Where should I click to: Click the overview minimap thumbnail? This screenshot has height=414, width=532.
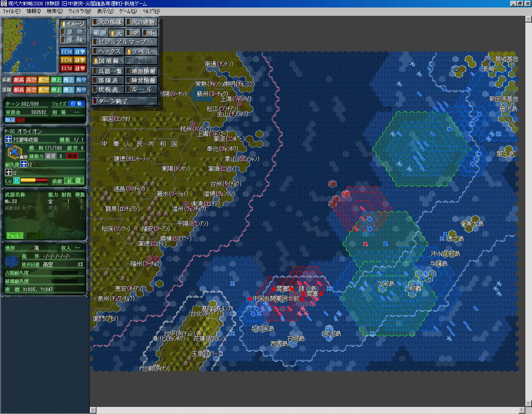30,46
